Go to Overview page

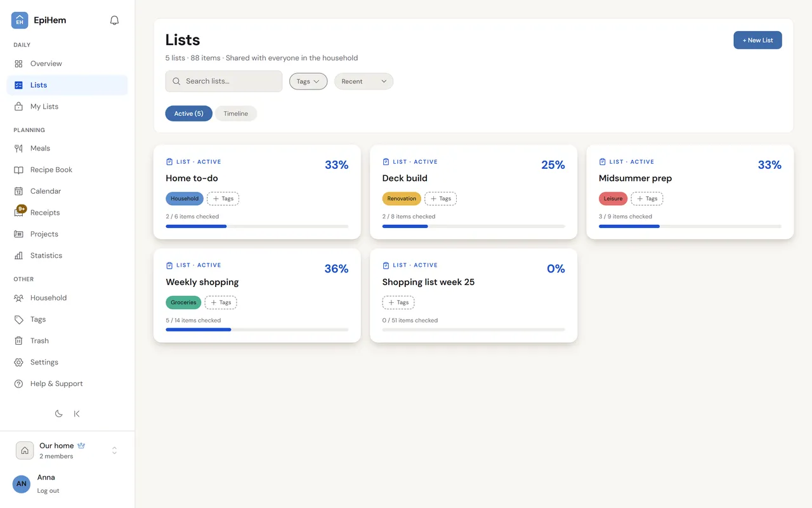[67, 63]
